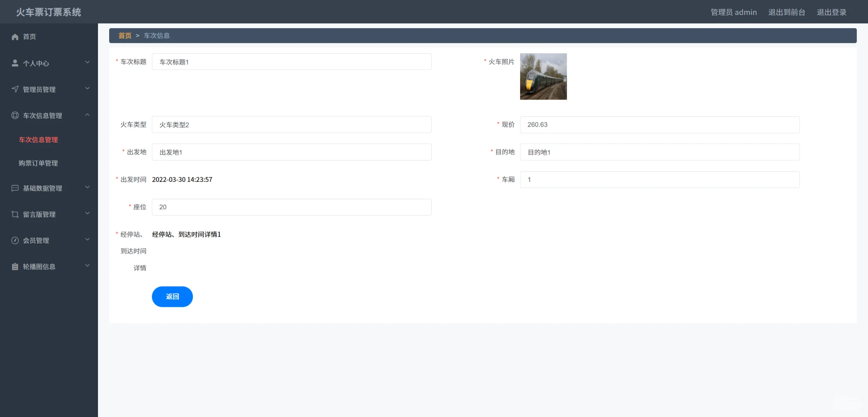Image resolution: width=868 pixels, height=417 pixels.
Task: Select the 车次信息管理 submenu entry
Action: (x=38, y=140)
